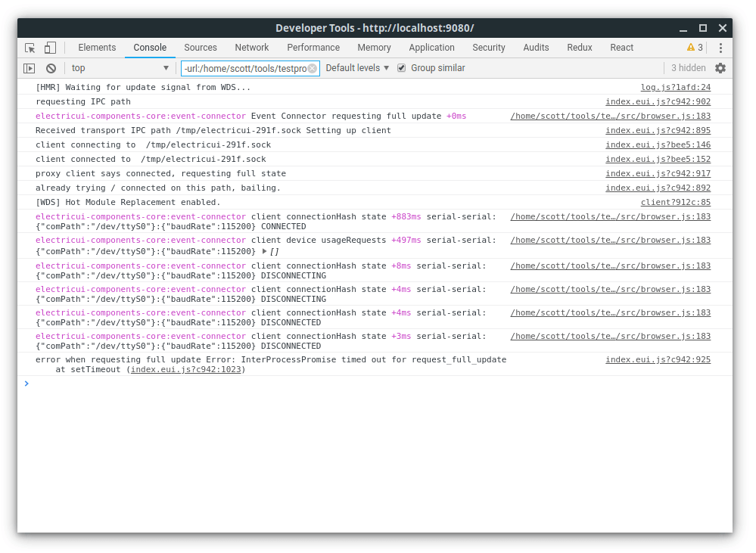Follow the index.eui.js?c942:1023 stack trace link
The height and width of the screenshot is (553, 756).
186,370
